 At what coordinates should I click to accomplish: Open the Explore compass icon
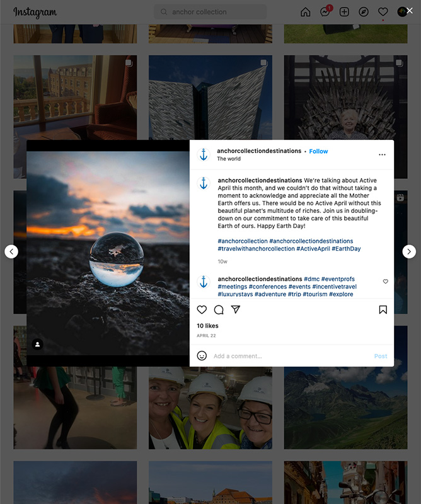coord(364,12)
